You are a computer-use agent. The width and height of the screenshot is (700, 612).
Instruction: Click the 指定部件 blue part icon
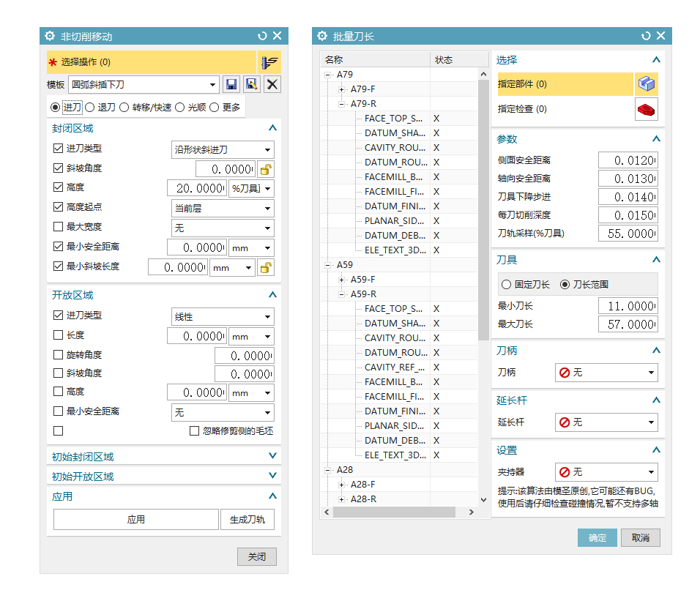[646, 84]
